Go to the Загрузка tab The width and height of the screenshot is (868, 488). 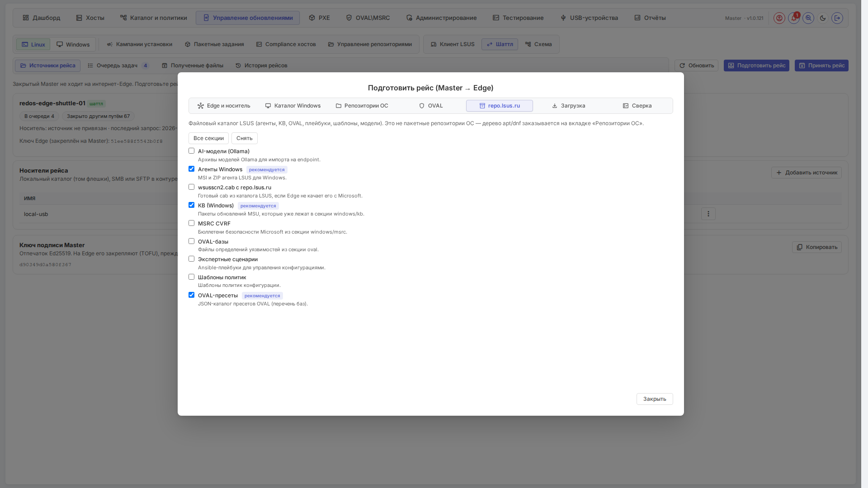(x=568, y=106)
